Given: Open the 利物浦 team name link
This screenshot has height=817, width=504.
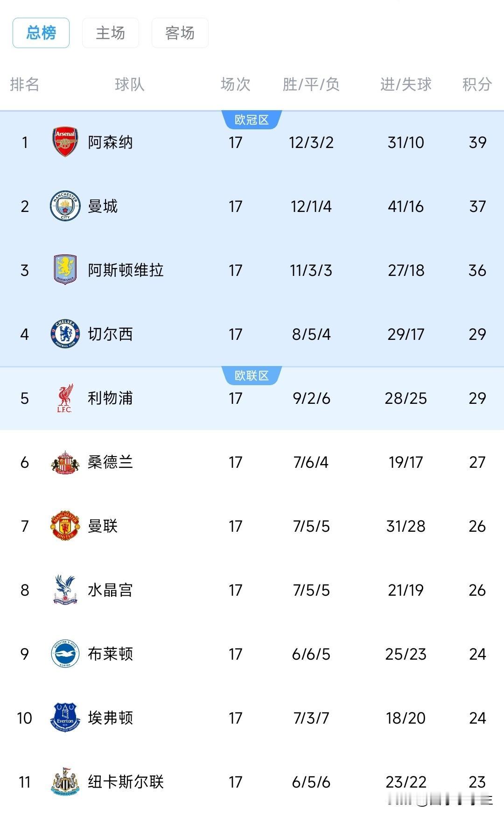Looking at the screenshot, I should (x=110, y=398).
